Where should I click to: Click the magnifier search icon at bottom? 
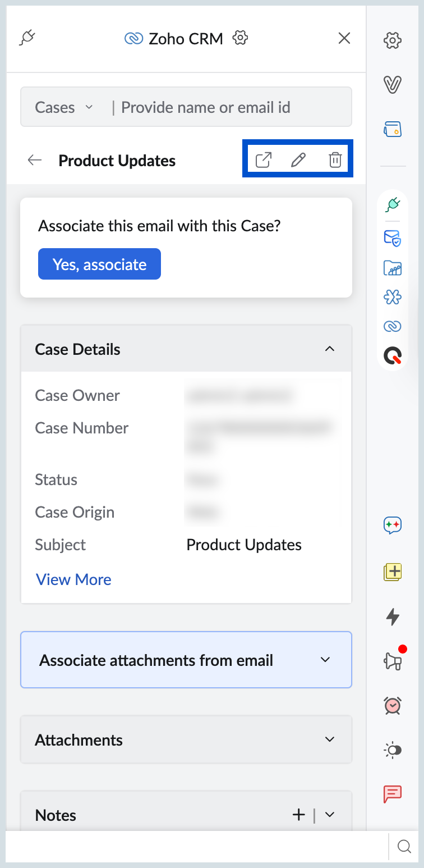coord(404,847)
